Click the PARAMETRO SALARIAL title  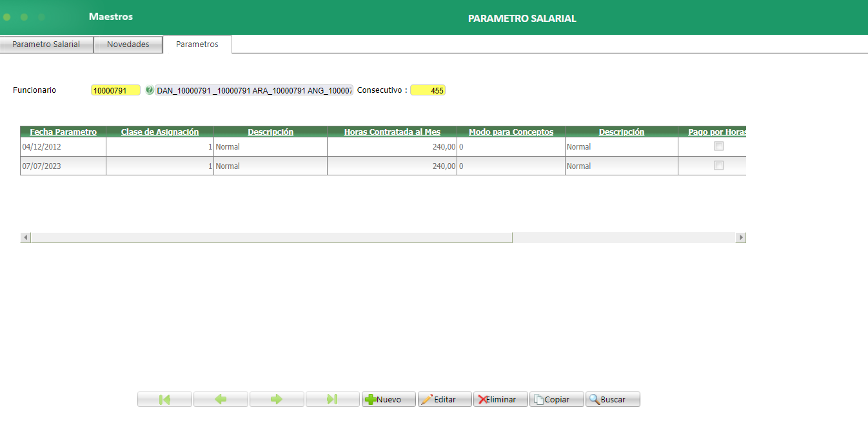(522, 19)
